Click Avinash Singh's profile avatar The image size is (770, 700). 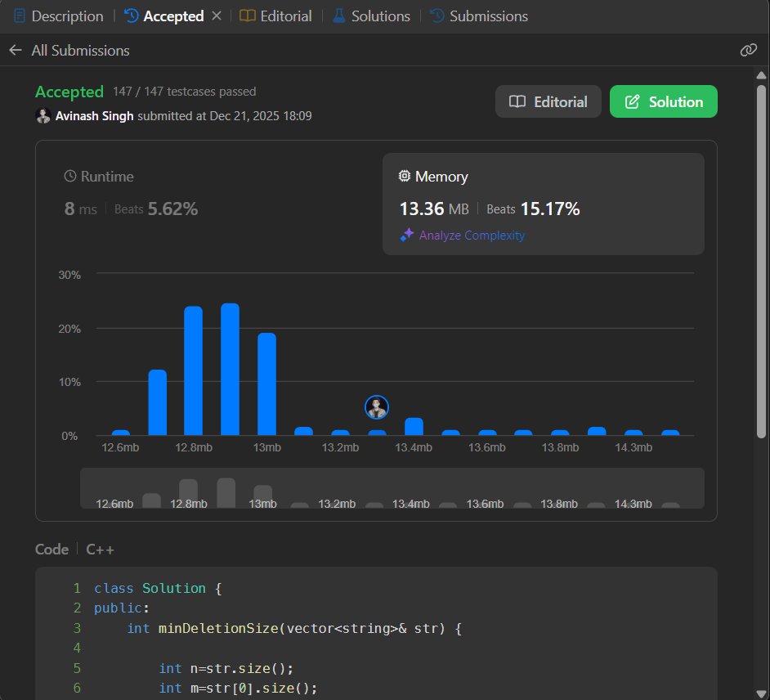point(43,115)
